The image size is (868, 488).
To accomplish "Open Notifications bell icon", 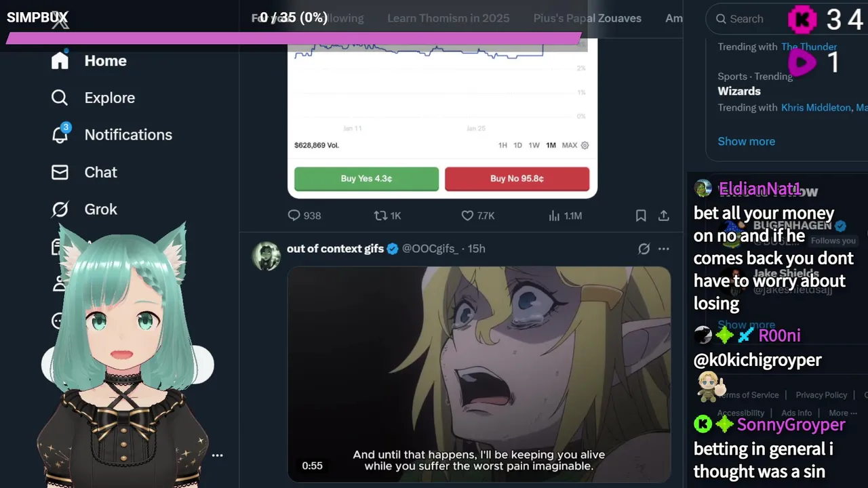I will pyautogui.click(x=60, y=134).
